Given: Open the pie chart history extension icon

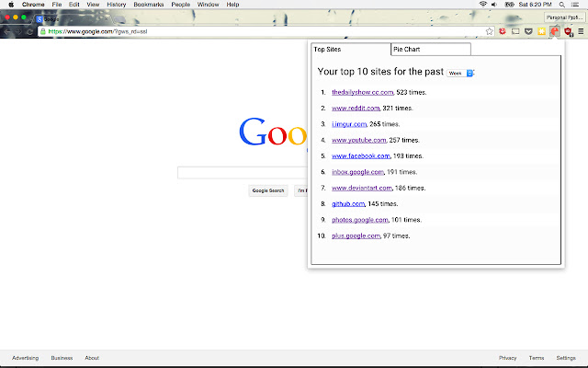Looking at the screenshot, I should click(555, 31).
